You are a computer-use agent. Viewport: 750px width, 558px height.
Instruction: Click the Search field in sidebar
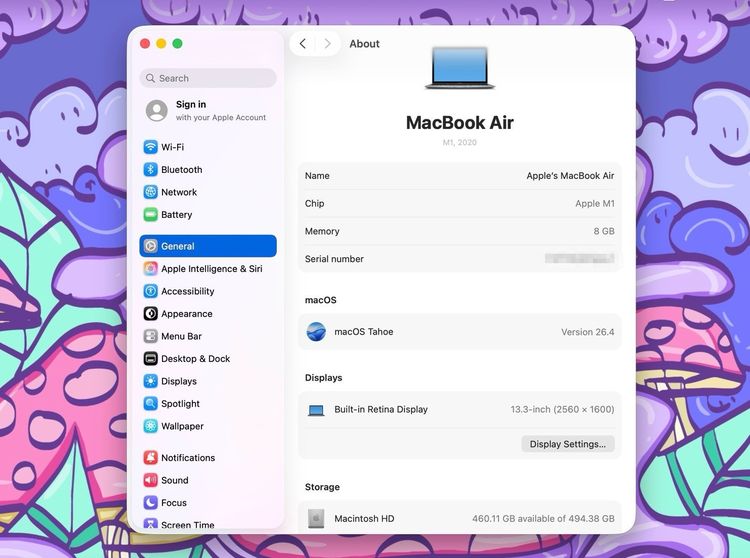[208, 78]
